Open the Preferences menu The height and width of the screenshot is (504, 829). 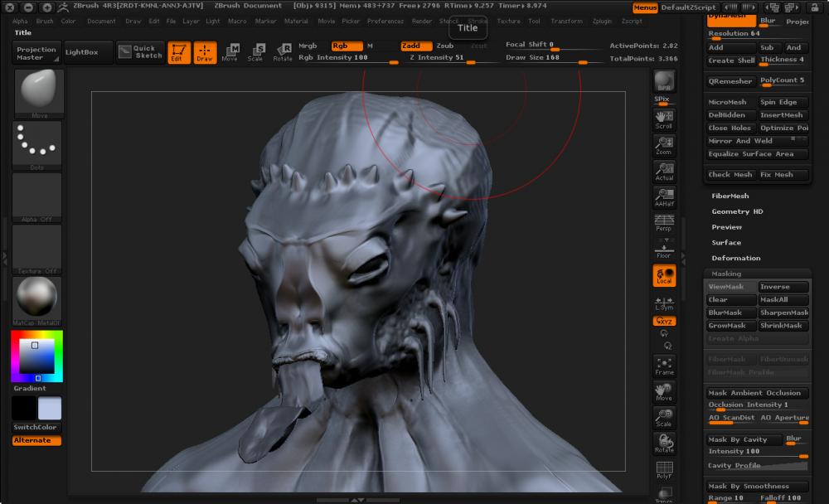click(385, 21)
